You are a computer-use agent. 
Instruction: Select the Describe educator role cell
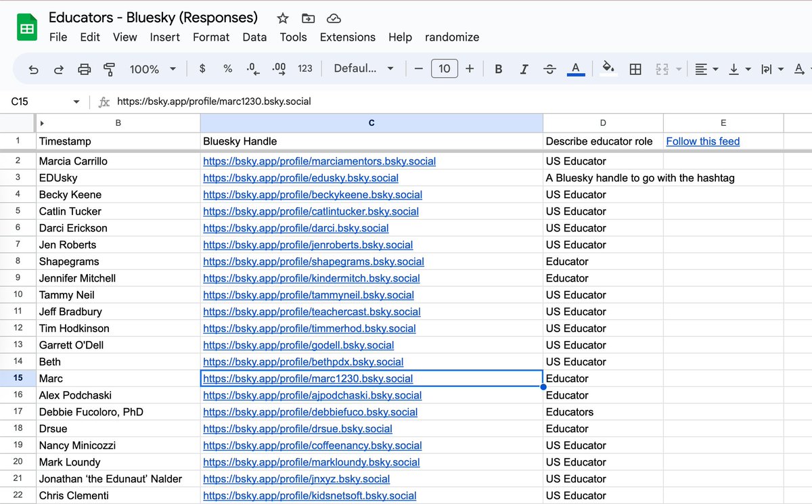[x=603, y=141]
